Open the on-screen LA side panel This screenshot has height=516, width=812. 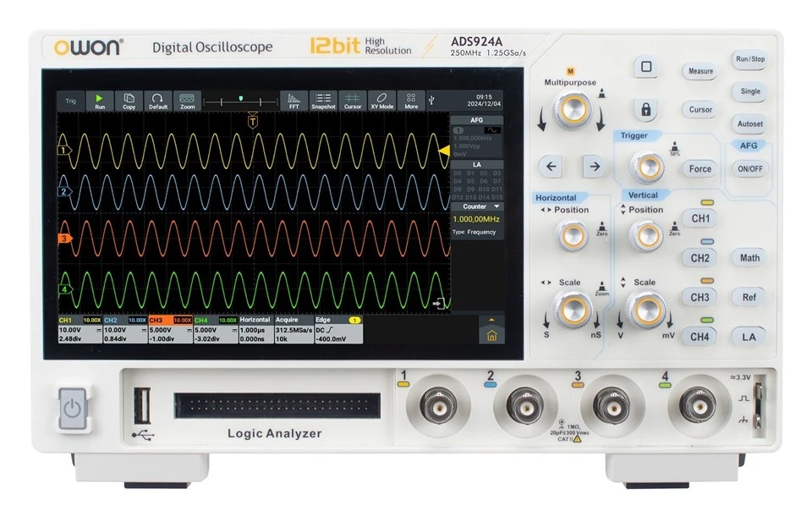click(x=477, y=181)
